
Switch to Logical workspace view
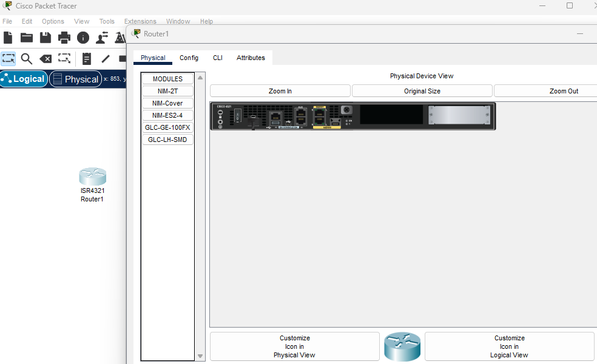[24, 79]
